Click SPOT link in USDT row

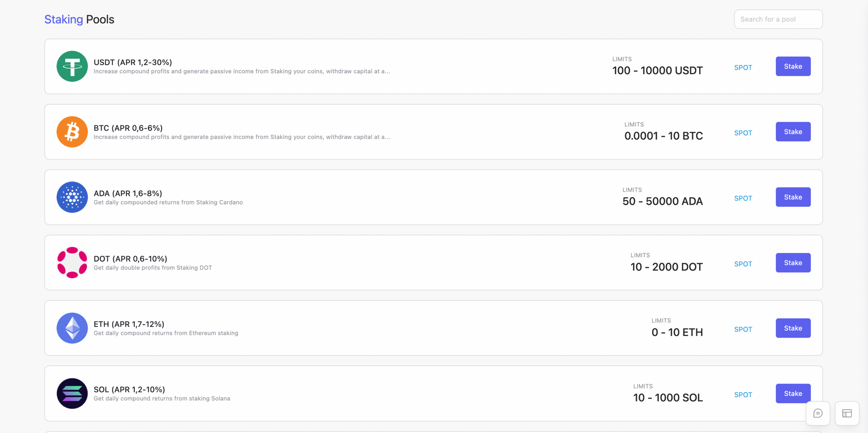point(743,67)
